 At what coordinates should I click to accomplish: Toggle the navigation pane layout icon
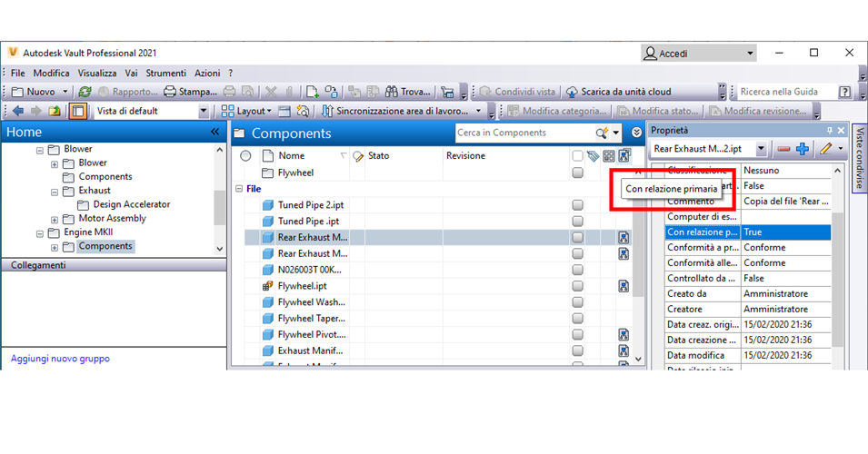pyautogui.click(x=77, y=111)
